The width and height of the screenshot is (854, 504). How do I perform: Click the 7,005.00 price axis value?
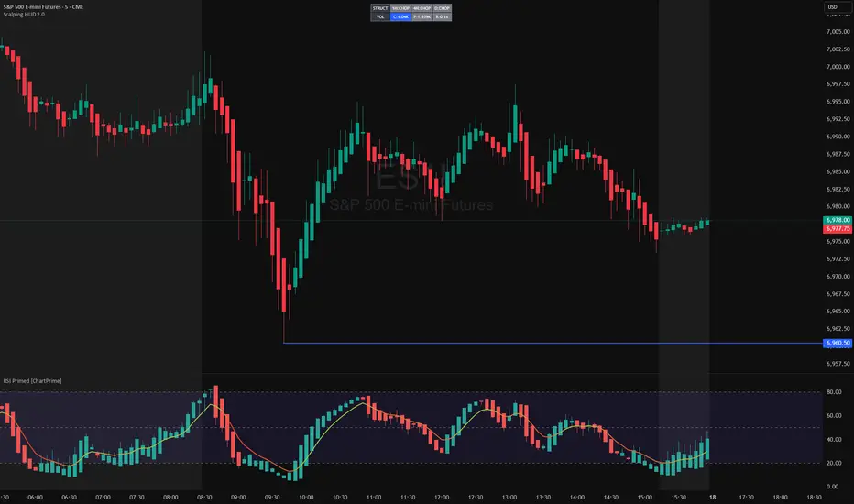[838, 32]
